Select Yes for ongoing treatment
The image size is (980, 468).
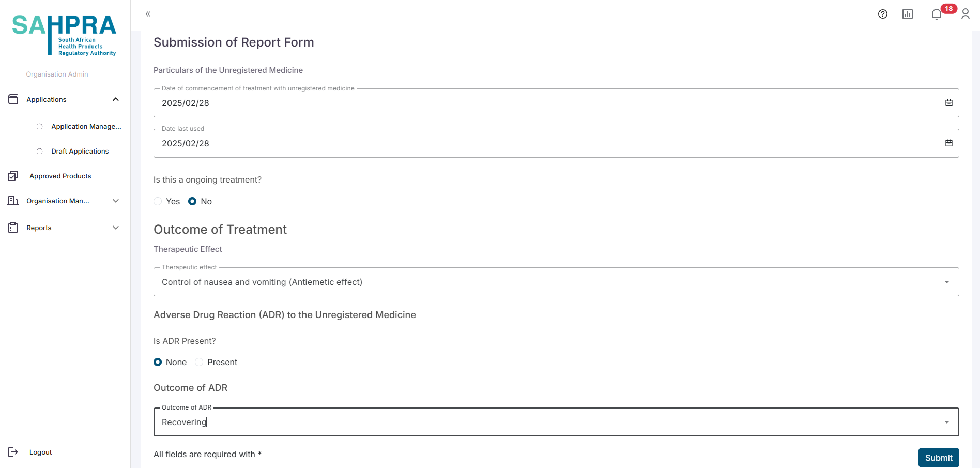point(158,201)
